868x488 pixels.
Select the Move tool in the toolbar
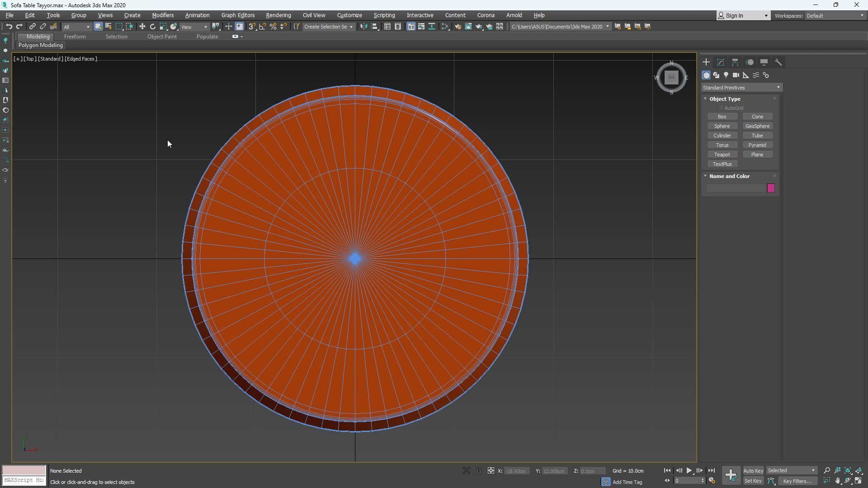[x=142, y=27]
